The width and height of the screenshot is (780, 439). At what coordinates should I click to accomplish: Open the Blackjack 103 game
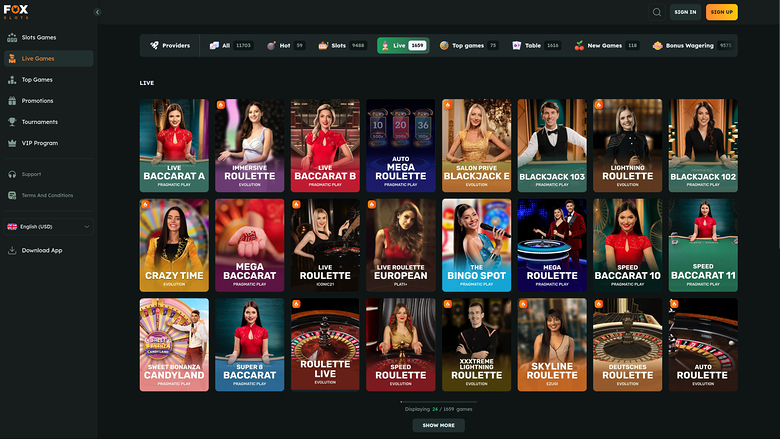coord(552,145)
